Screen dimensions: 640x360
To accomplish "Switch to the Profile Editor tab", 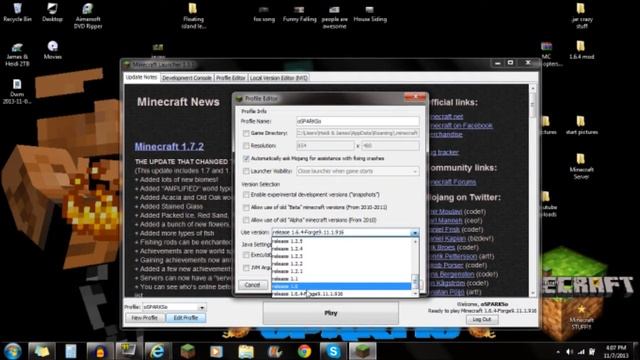I will (231, 78).
